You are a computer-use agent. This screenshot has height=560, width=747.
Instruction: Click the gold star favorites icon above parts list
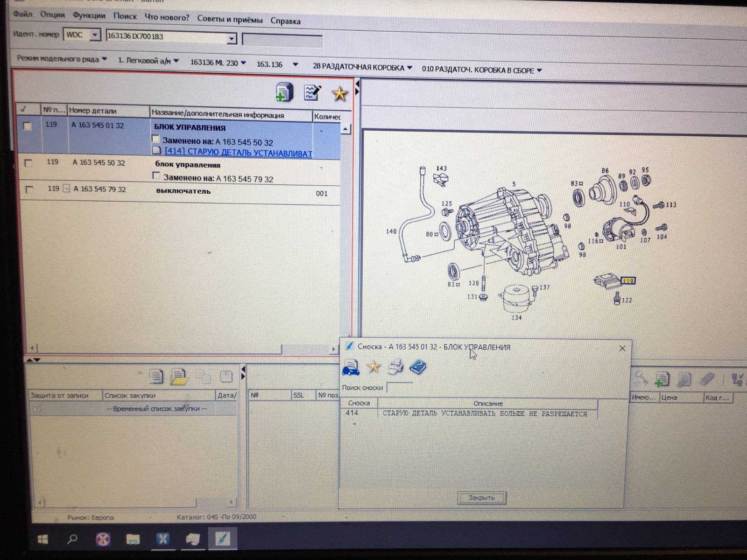[x=339, y=94]
